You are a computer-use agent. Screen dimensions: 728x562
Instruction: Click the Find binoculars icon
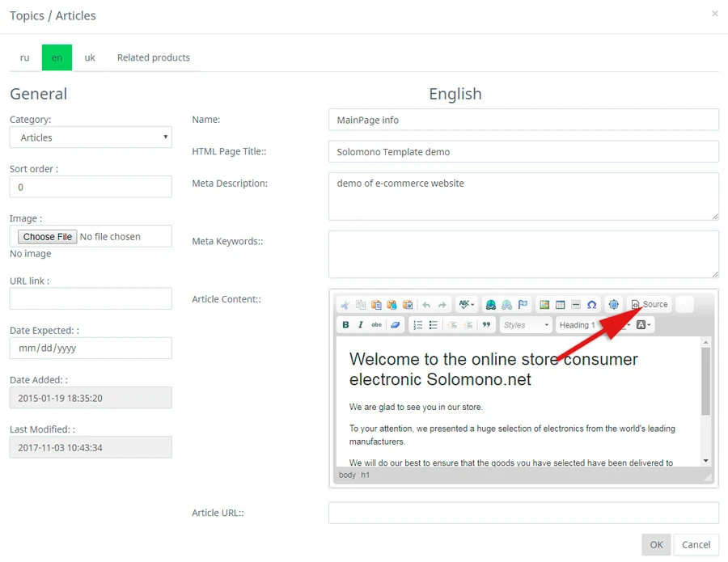pos(491,305)
